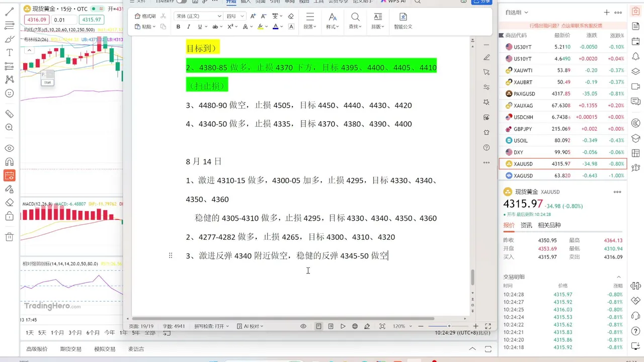Add symbol with the plus icon in watchlist
The width and height of the screenshot is (644, 362).
coord(607,13)
